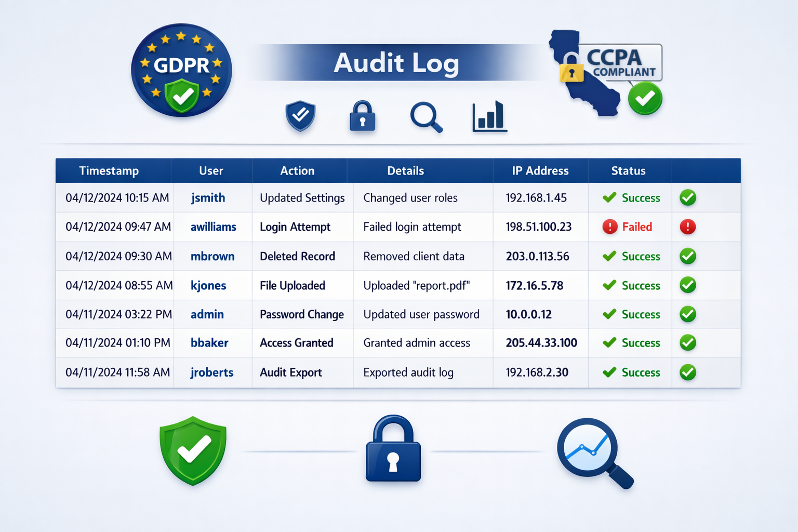The height and width of the screenshot is (532, 798).
Task: Sort entries by the Timestamp column header
Action: pos(109,170)
